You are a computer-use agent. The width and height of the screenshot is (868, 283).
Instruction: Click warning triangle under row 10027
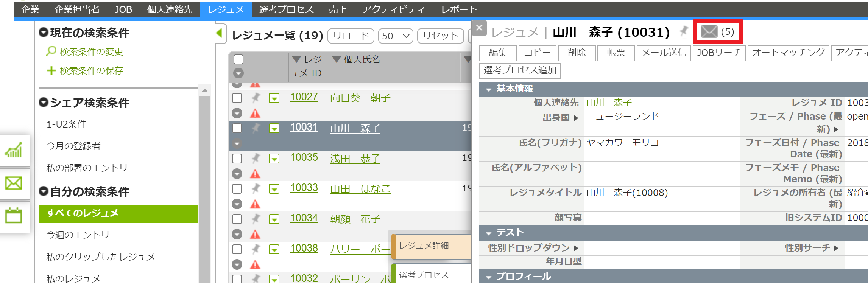coord(256,113)
